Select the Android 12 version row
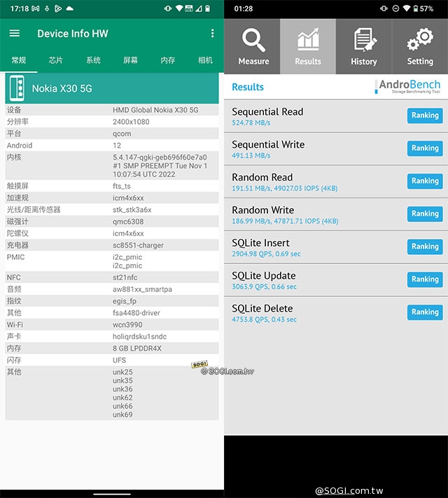 (112, 146)
